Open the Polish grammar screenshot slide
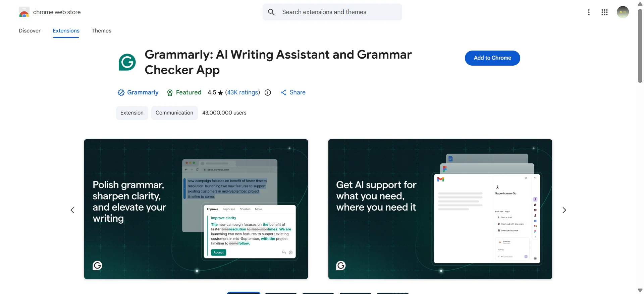Image resolution: width=644 pixels, height=294 pixels. tap(196, 209)
